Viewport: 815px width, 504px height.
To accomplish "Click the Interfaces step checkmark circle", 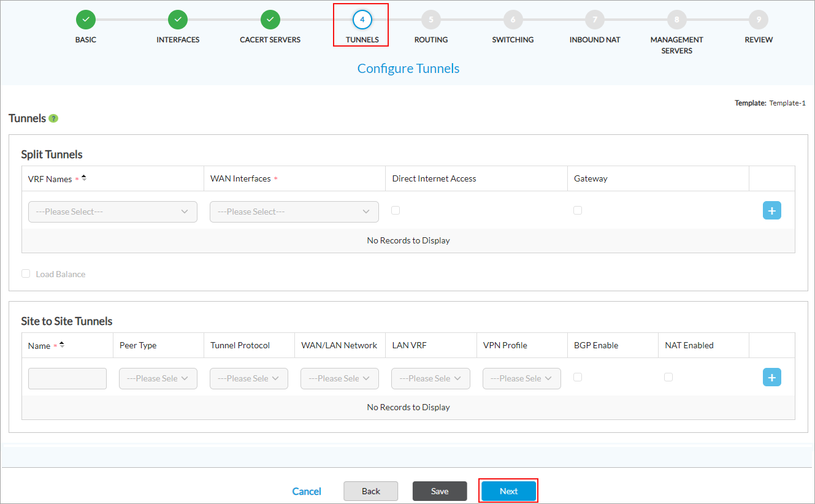I will (x=178, y=20).
